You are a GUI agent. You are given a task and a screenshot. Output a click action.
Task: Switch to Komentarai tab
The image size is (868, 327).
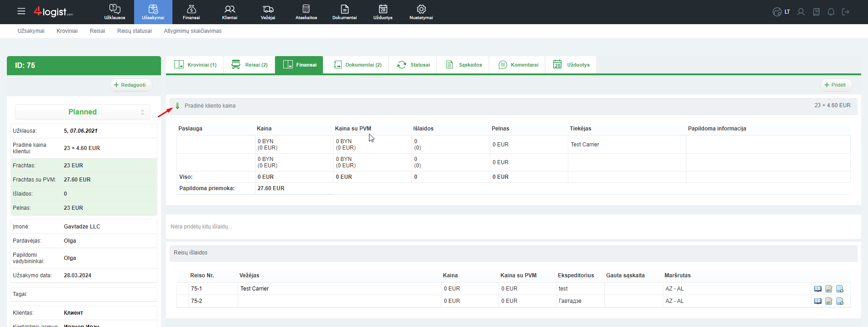coord(518,65)
